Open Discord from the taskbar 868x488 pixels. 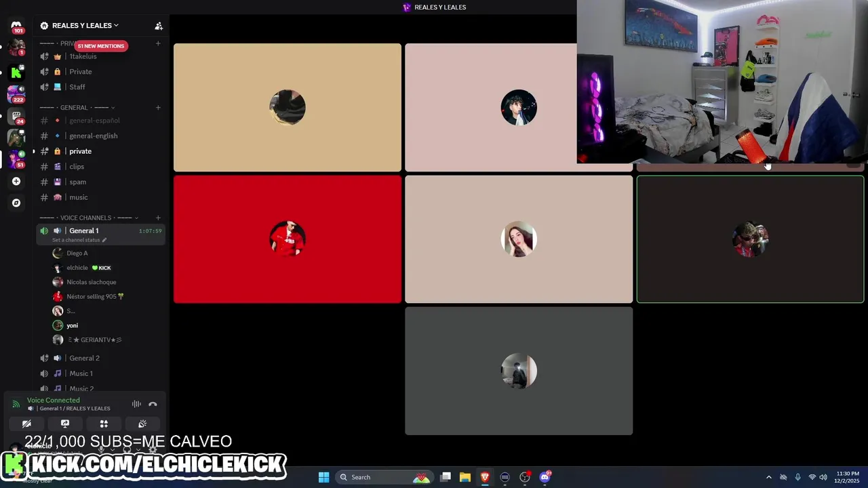[x=545, y=477]
